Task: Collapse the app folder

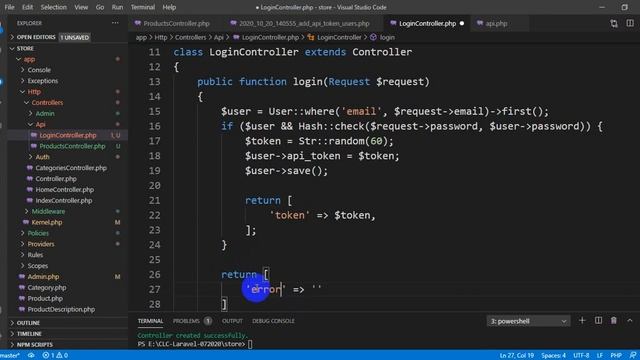Action: [x=29, y=59]
